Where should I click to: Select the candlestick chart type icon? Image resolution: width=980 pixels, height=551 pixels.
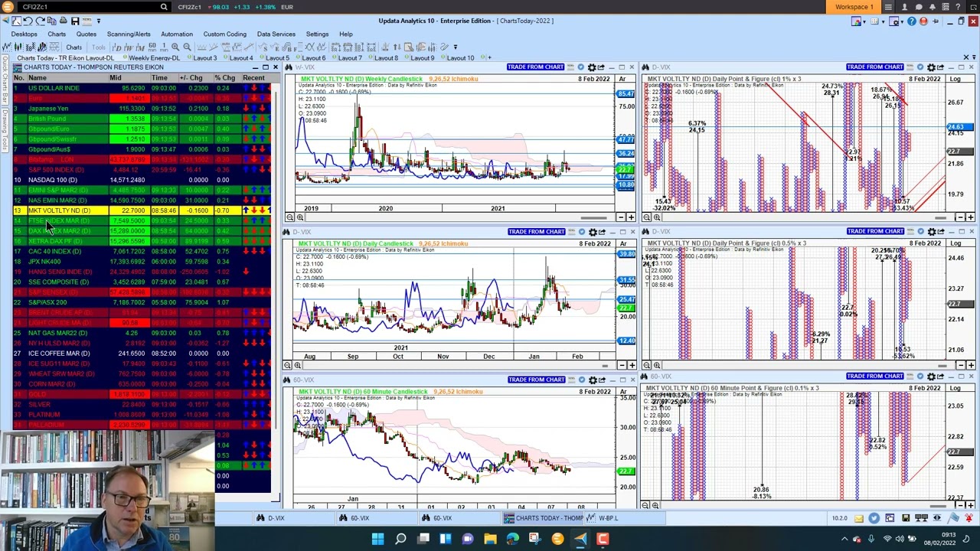pyautogui.click(x=18, y=47)
